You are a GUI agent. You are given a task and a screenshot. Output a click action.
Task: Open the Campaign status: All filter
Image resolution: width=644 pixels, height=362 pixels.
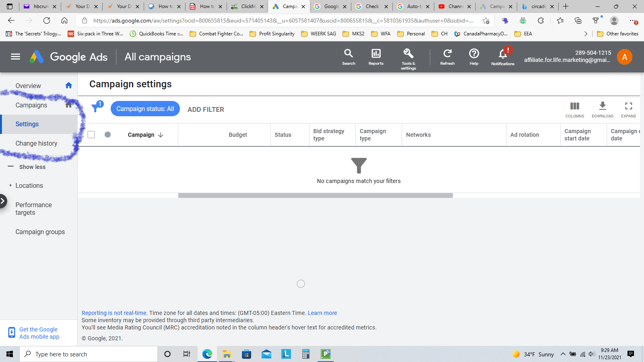tap(145, 109)
